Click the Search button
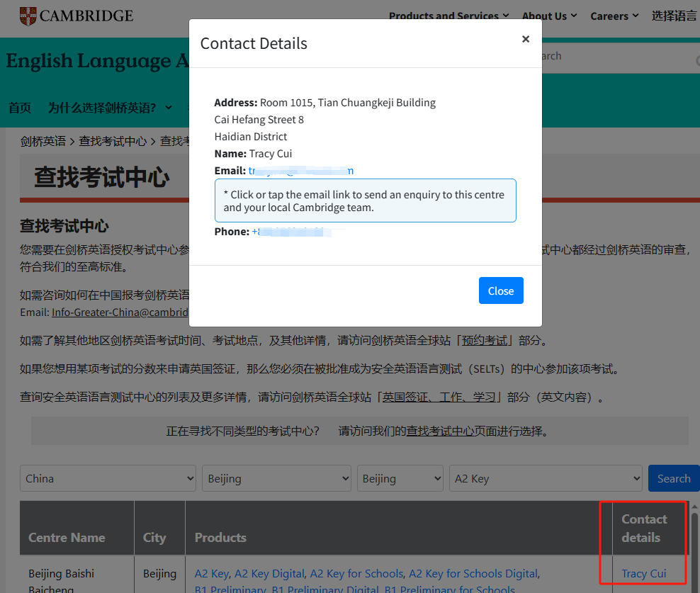700x593 pixels. [x=673, y=478]
